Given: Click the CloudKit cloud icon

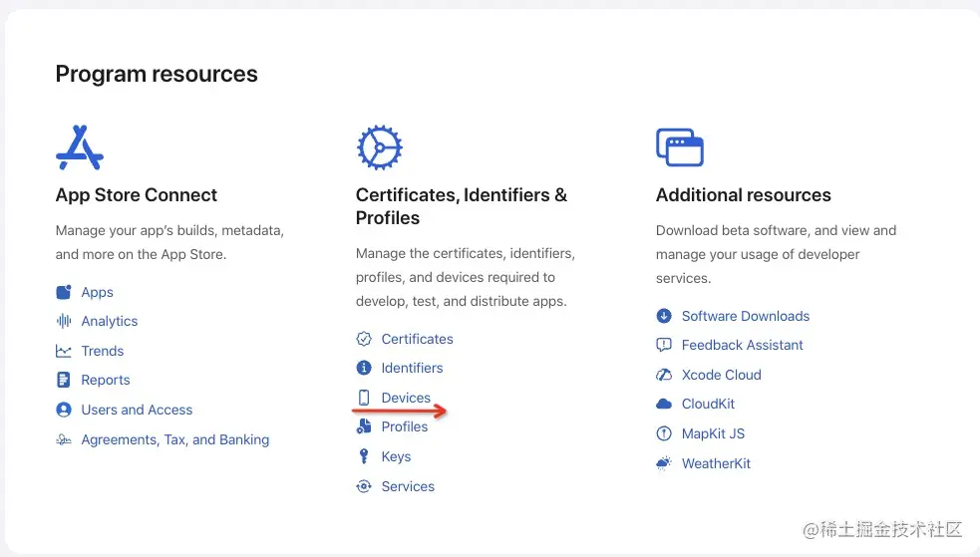Looking at the screenshot, I should pyautogui.click(x=664, y=404).
